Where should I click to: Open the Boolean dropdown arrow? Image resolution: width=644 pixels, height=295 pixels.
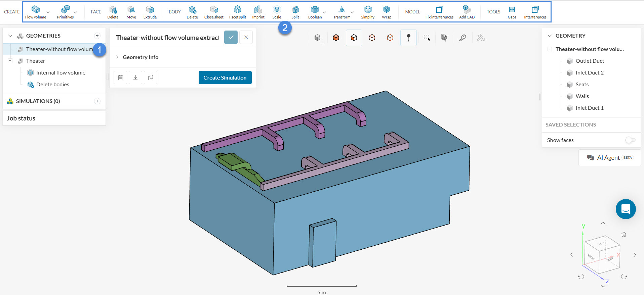tap(324, 13)
